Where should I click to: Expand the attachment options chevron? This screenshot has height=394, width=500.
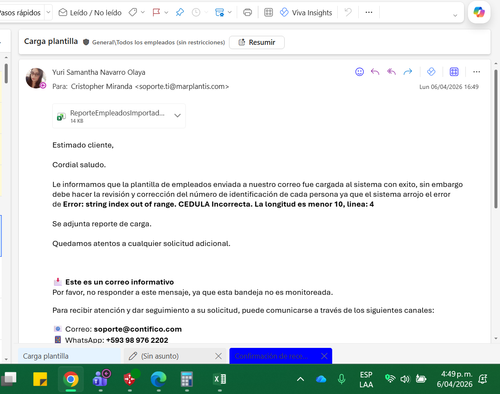pyautogui.click(x=177, y=116)
